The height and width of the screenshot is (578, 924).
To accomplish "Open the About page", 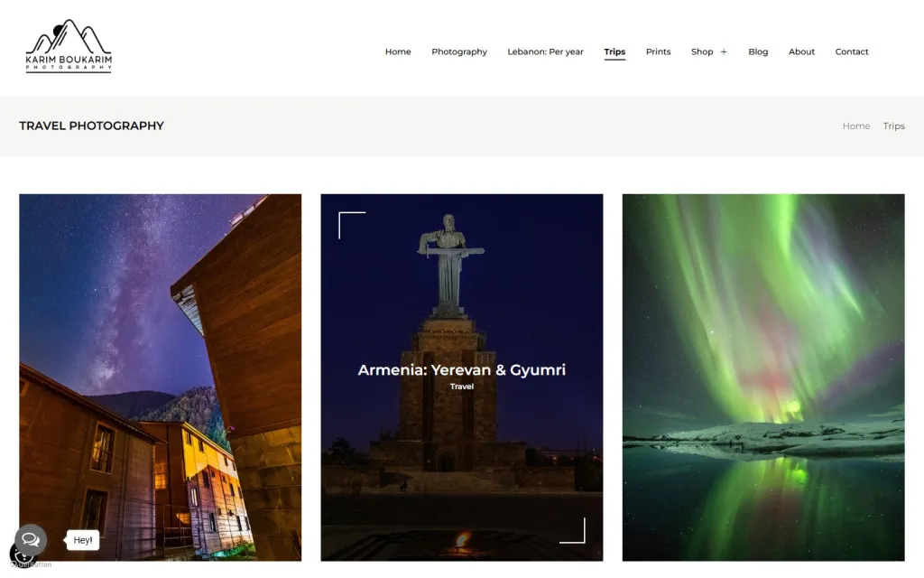I will pyautogui.click(x=801, y=51).
